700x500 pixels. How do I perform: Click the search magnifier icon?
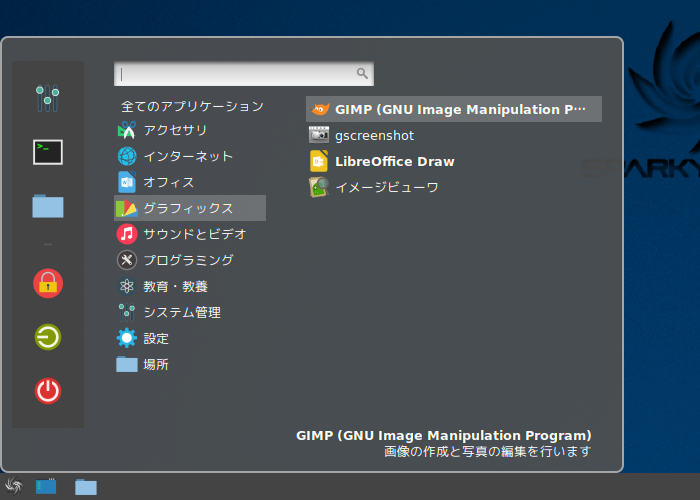pyautogui.click(x=362, y=73)
